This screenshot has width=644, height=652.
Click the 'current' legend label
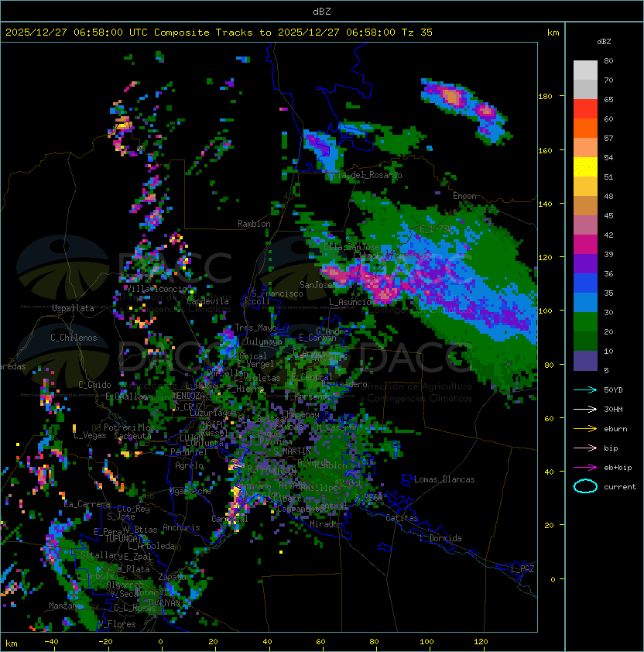click(620, 487)
